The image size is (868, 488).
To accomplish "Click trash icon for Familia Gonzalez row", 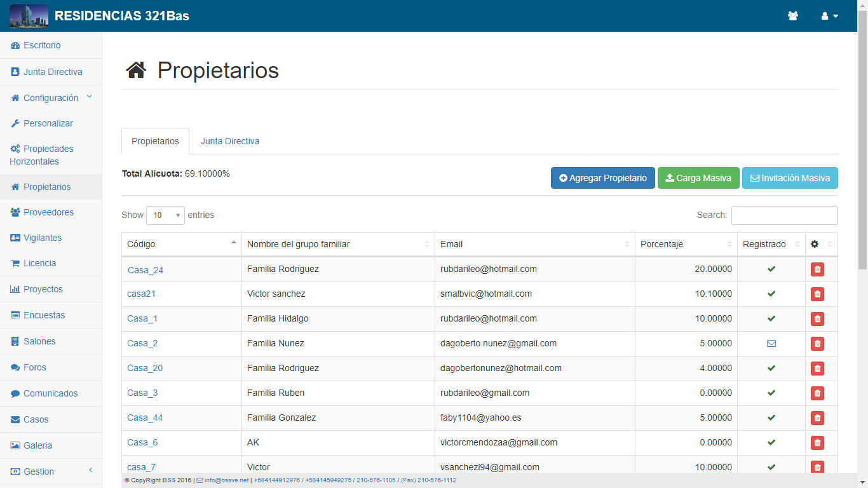I will 817,418.
